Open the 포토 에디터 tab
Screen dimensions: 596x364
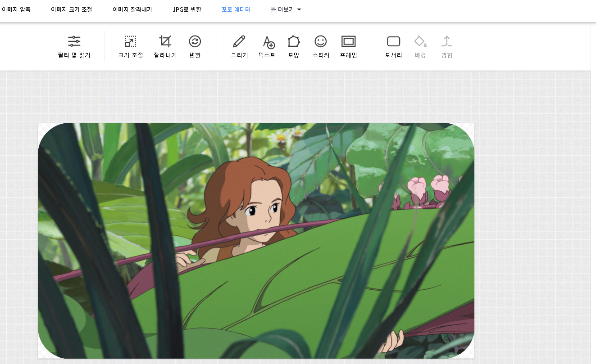click(x=236, y=9)
